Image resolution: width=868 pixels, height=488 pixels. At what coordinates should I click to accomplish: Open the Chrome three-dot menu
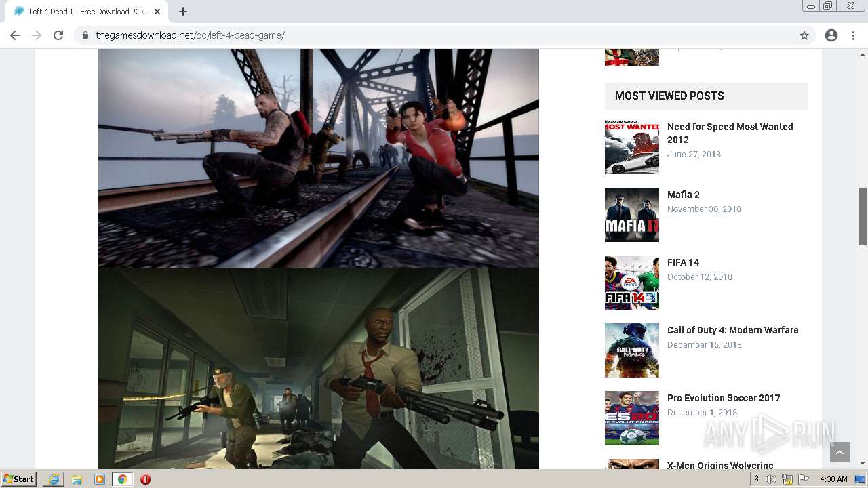(x=853, y=35)
